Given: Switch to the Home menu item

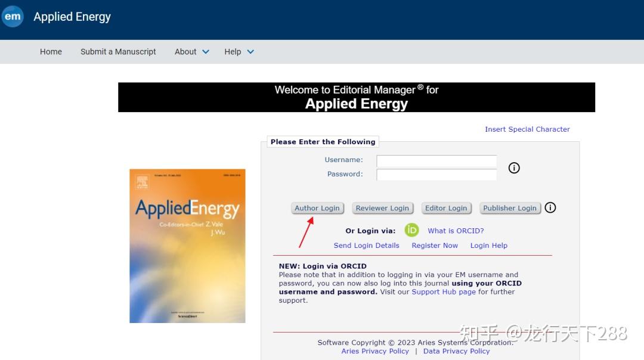Looking at the screenshot, I should point(51,52).
